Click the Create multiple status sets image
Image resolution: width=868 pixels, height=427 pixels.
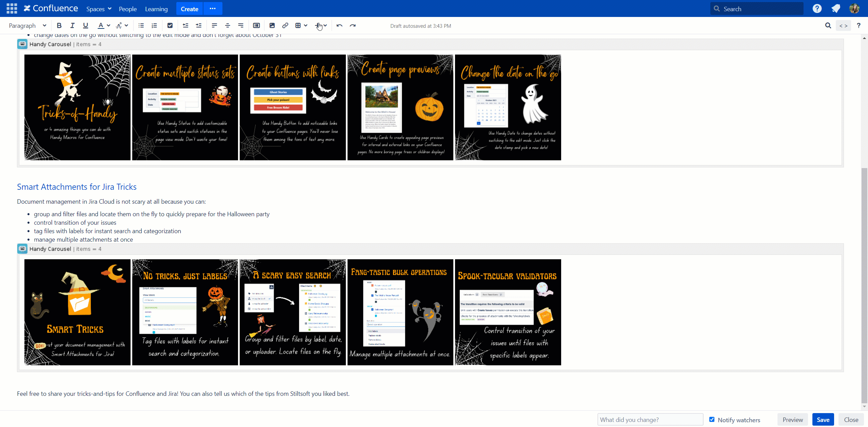click(185, 107)
